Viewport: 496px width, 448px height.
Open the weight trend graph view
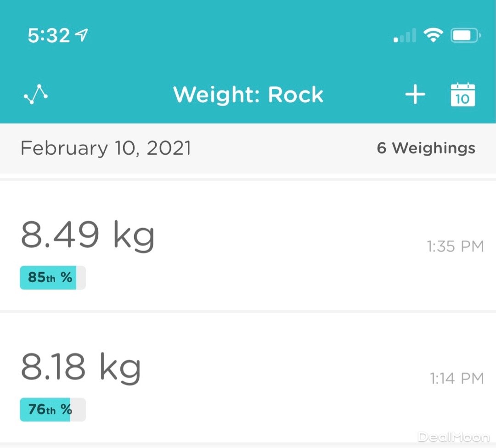click(x=36, y=94)
